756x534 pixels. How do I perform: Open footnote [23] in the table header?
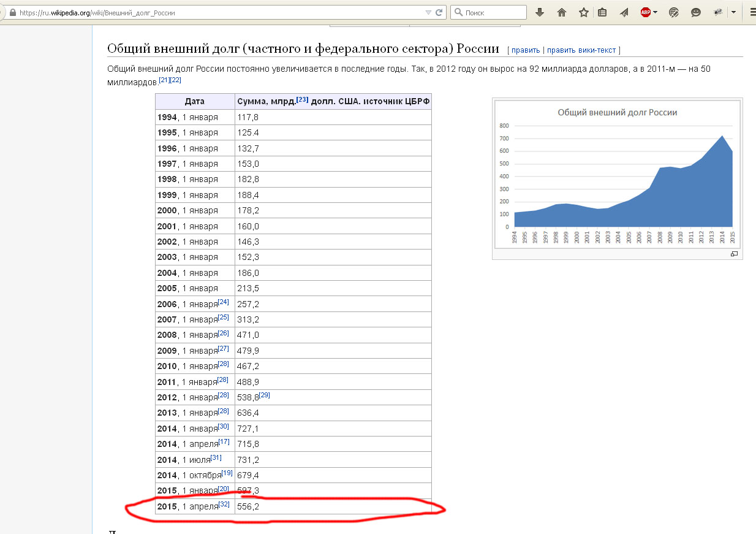point(302,99)
